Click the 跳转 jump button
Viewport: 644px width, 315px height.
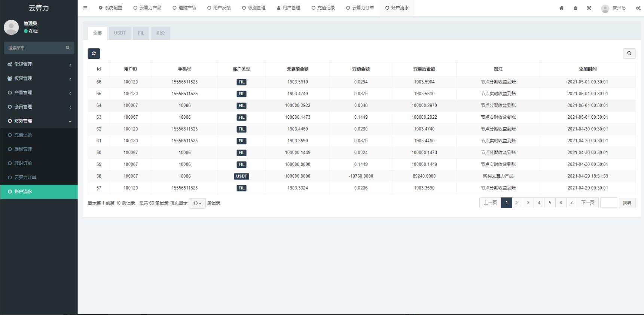[x=627, y=203]
